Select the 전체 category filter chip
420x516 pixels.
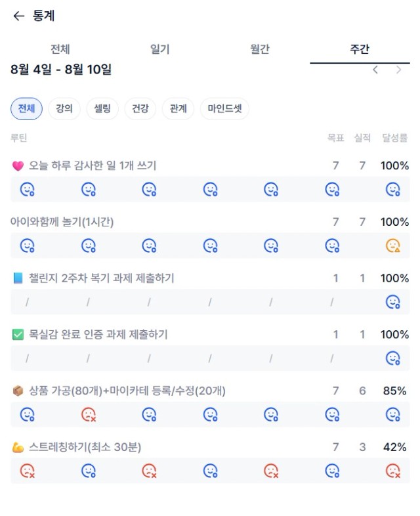click(x=26, y=108)
